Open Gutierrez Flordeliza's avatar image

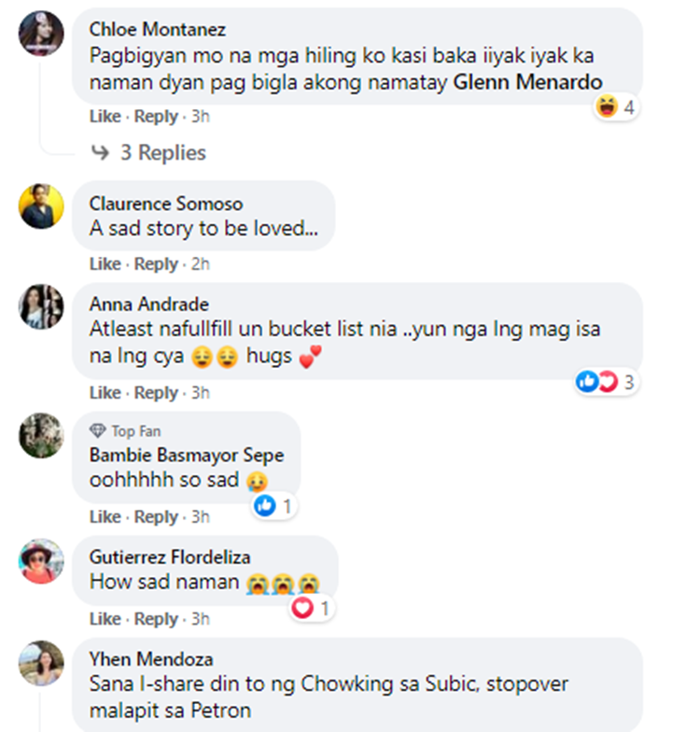click(x=41, y=561)
